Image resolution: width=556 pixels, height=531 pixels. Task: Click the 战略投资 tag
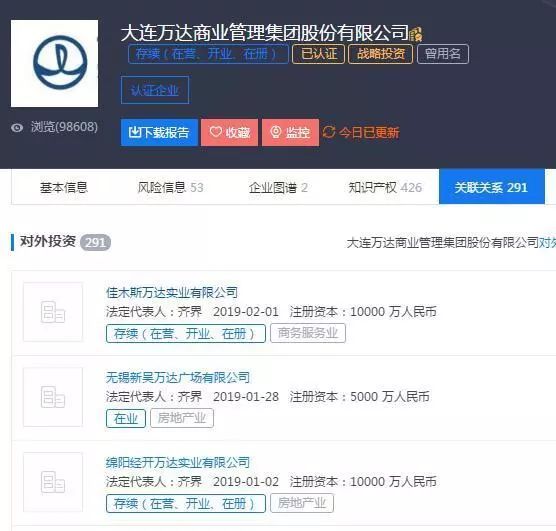[381, 54]
